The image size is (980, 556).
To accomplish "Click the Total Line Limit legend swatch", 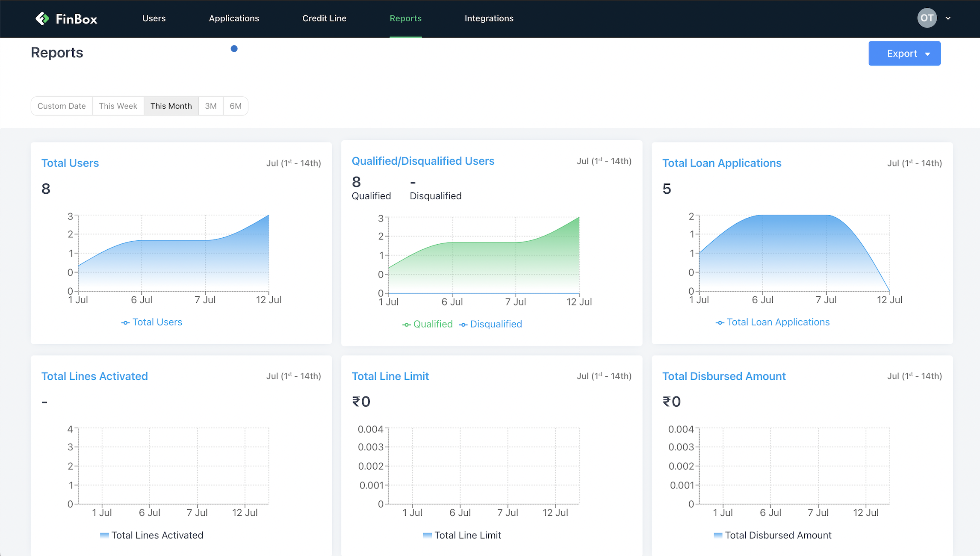I will pos(428,535).
